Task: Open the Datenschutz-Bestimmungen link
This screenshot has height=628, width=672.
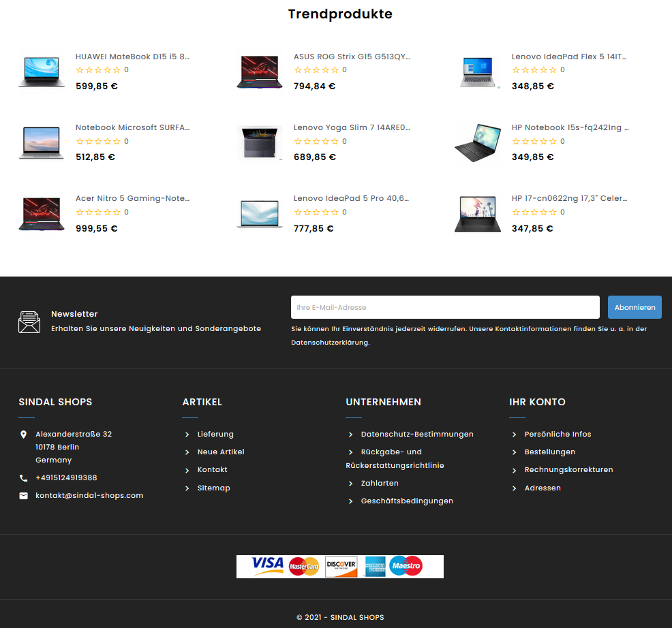Action: tap(417, 434)
